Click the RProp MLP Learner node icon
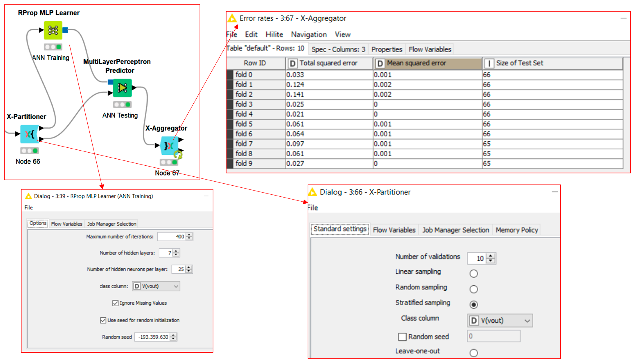This screenshot has width=634, height=364. coord(53,30)
